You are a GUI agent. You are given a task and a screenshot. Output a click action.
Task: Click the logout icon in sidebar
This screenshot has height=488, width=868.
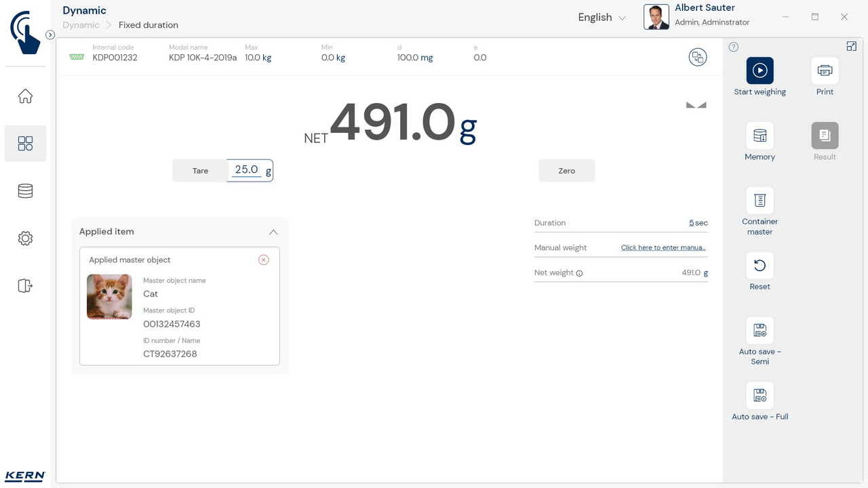(25, 286)
